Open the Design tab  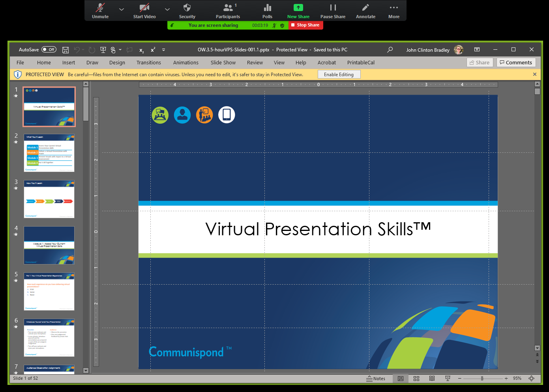[117, 63]
